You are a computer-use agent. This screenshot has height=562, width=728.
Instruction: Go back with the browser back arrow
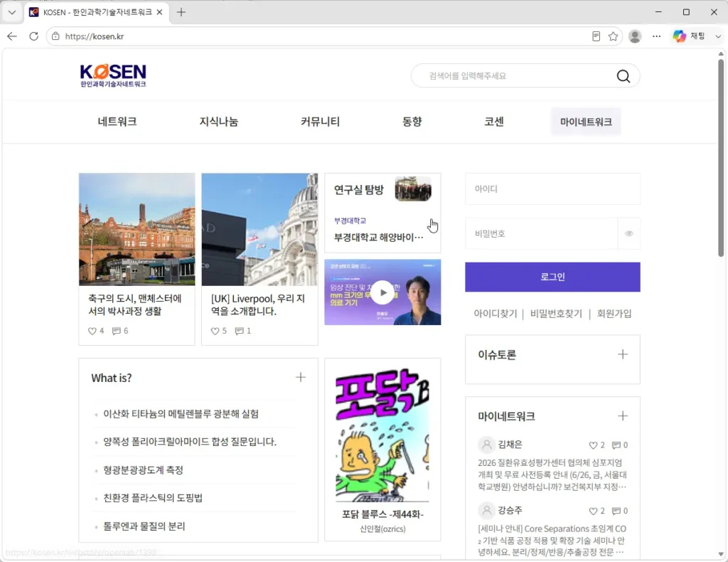coord(12,36)
